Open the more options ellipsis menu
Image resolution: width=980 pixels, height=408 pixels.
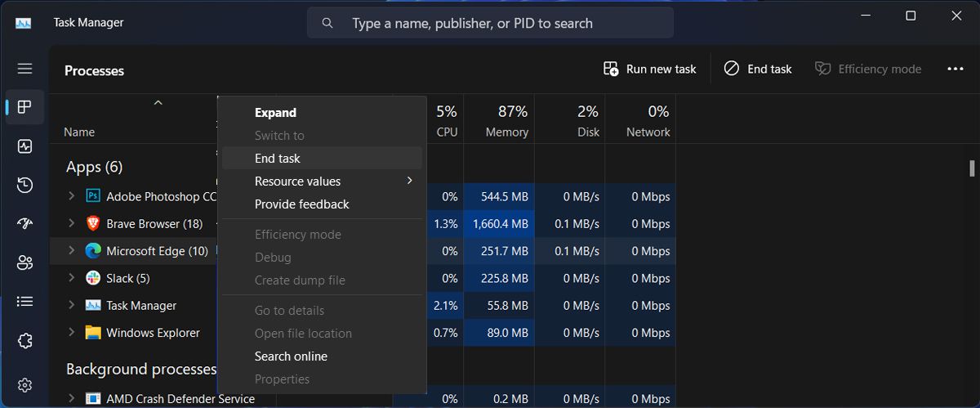pyautogui.click(x=955, y=69)
